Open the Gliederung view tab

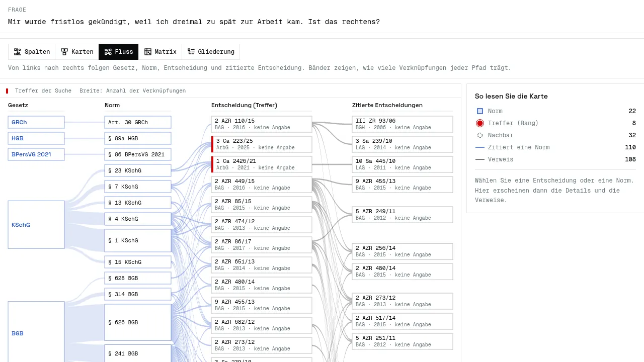tap(211, 52)
